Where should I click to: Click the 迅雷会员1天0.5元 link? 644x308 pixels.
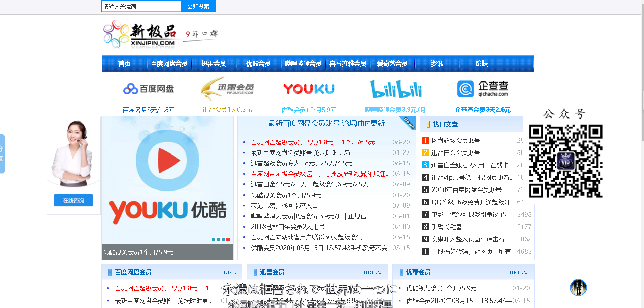227,109
